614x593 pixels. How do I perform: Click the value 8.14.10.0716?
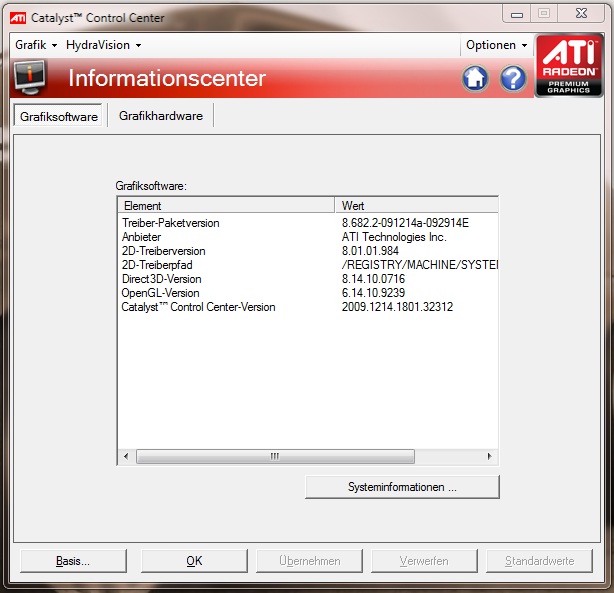click(374, 279)
